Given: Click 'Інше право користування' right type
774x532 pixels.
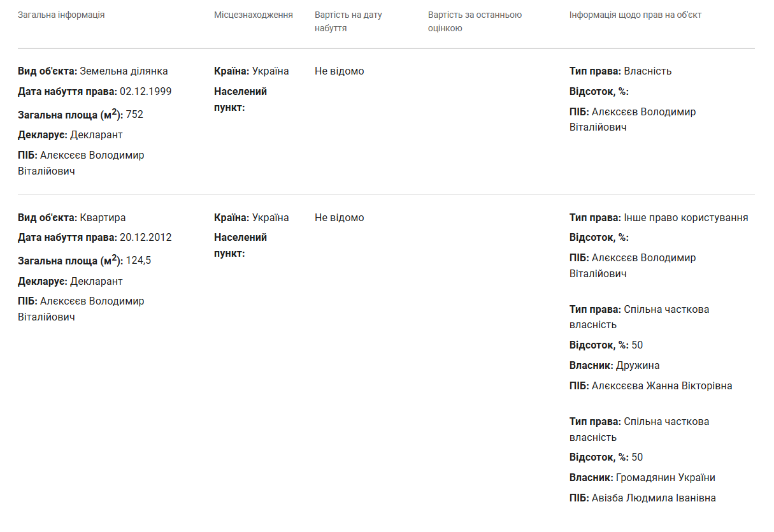Looking at the screenshot, I should click(x=686, y=218).
